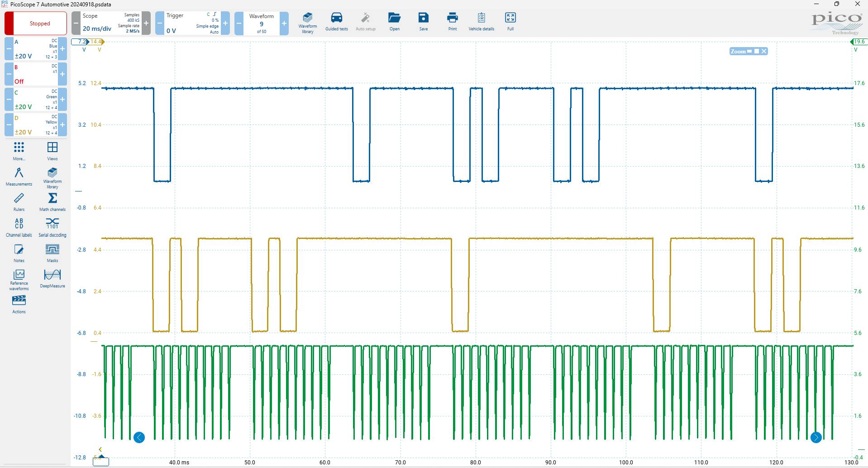Launch DeepMeasure analysis
This screenshot has width=868, height=468.
pos(52,277)
